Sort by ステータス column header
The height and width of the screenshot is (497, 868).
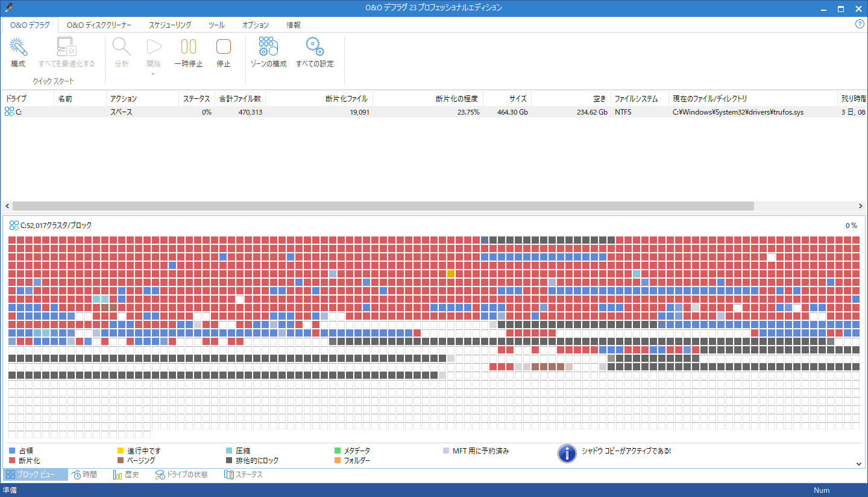click(197, 99)
